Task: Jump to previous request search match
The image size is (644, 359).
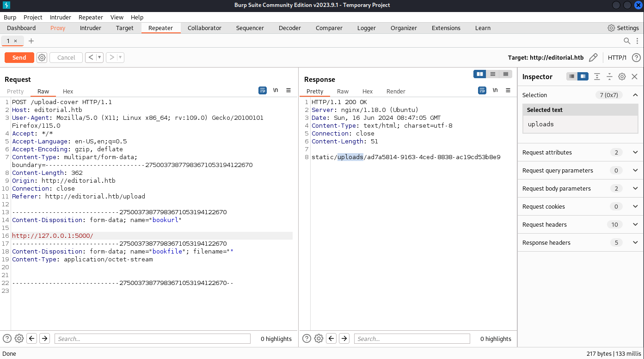Action: click(x=31, y=339)
